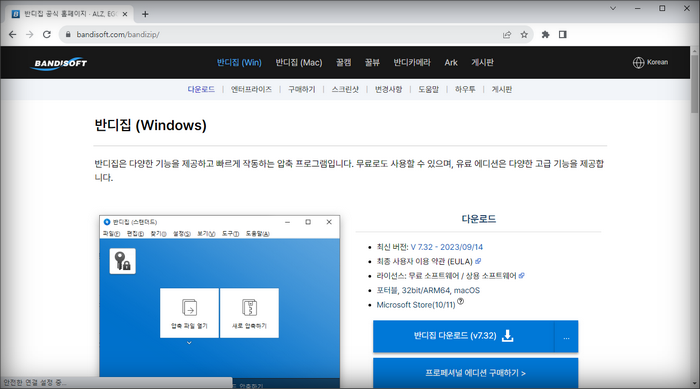
Task: Click the help question mark after Microsoft Store
Action: pos(461,301)
